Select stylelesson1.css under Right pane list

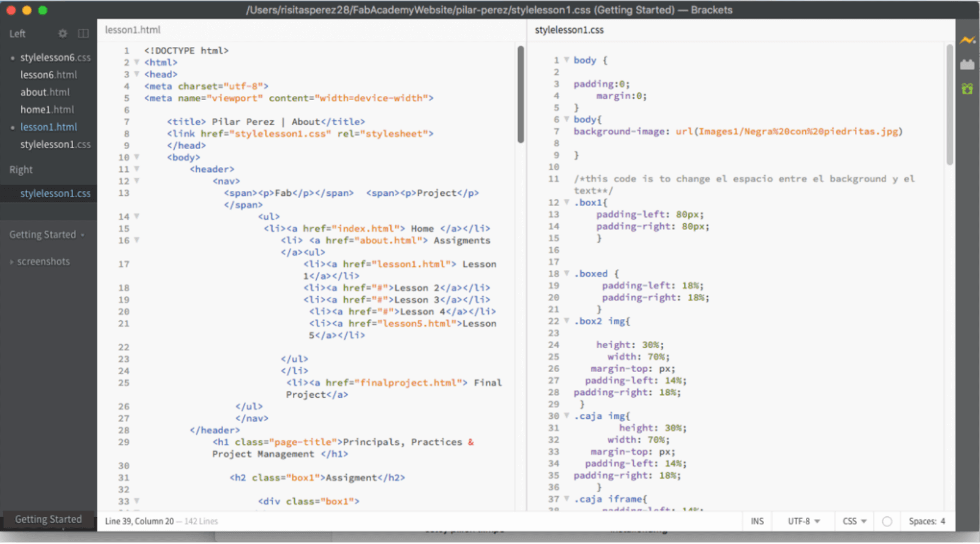(x=56, y=194)
